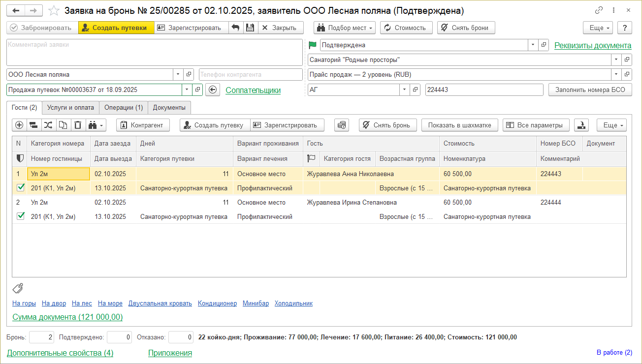The image size is (642, 364).
Task: Click the shuffle arrows icon in guests toolbar
Action: point(48,125)
